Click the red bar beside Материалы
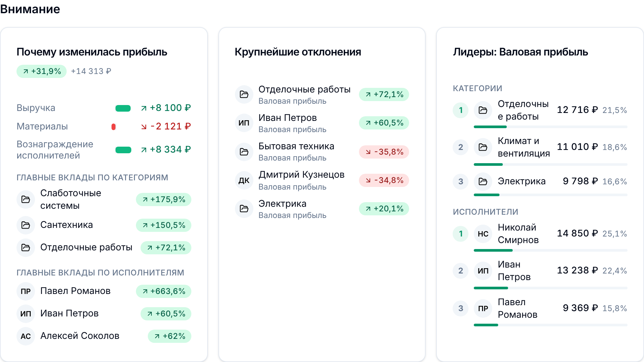The width and height of the screenshot is (644, 362). 113,127
